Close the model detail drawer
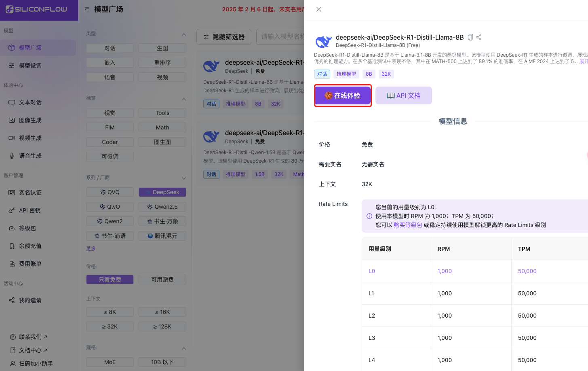This screenshot has width=588, height=371. point(319,9)
